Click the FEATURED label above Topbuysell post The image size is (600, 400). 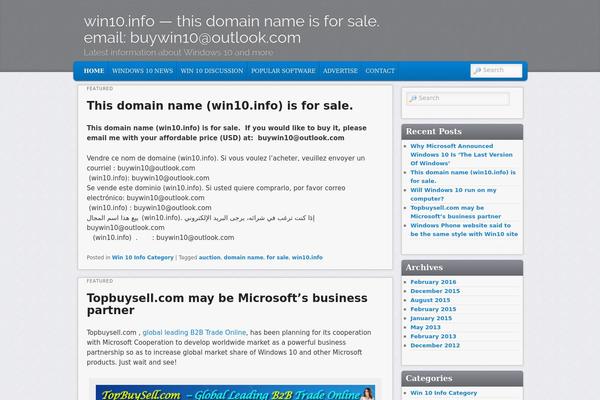[x=99, y=281]
